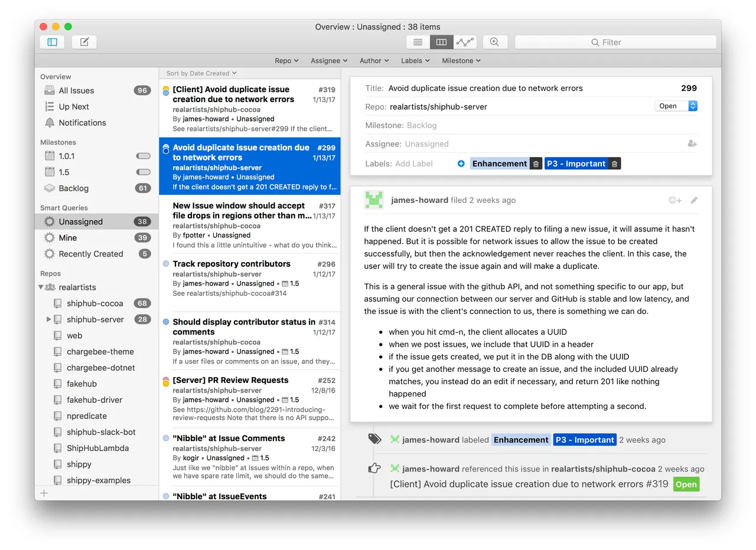The width and height of the screenshot is (756, 550).
Task: Open the Labels filter dropdown
Action: coord(415,61)
